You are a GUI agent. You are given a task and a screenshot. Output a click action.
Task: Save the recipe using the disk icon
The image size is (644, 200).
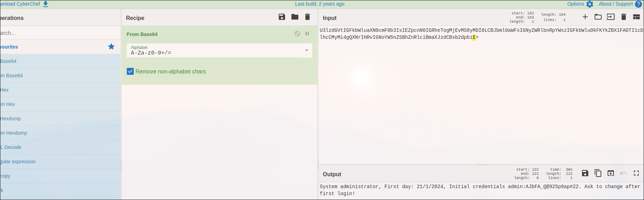[282, 17]
